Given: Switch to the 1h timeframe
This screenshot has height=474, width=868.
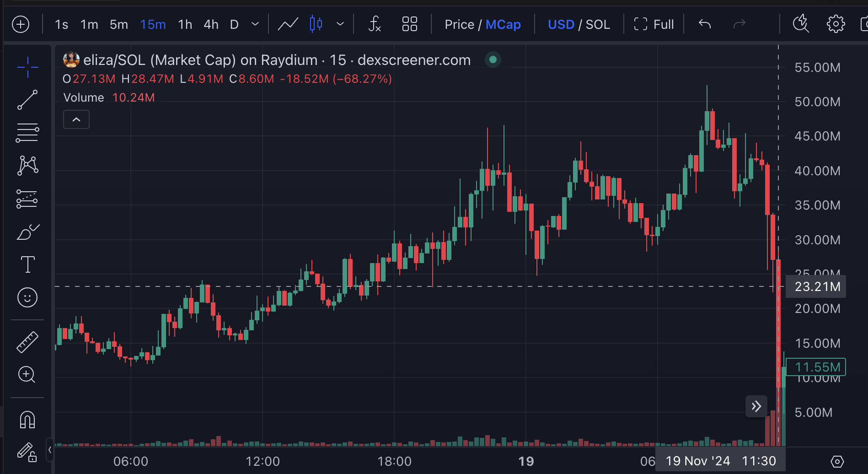Looking at the screenshot, I should tap(185, 24).
